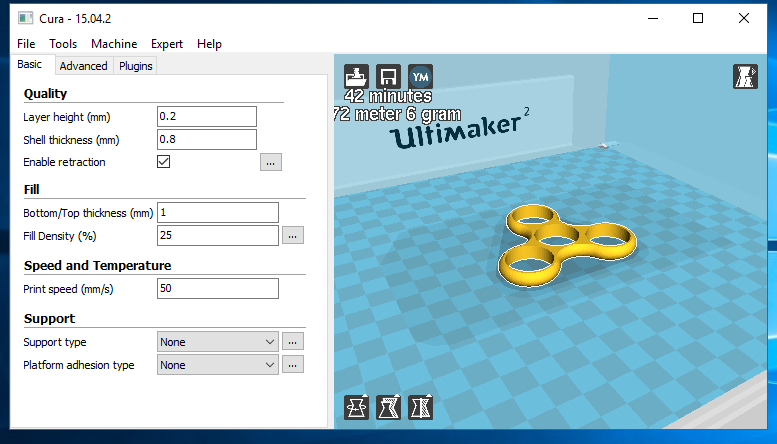Open the Machine menu
The image size is (777, 444).
tap(114, 44)
